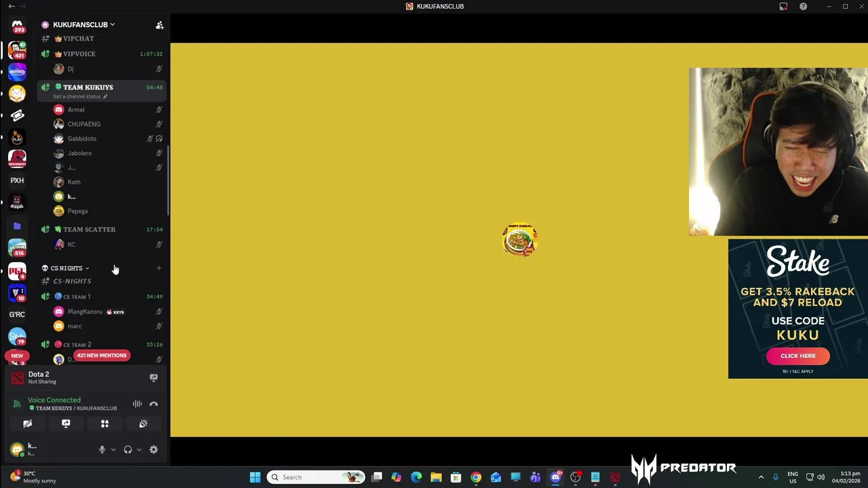Open the PLAY badge server icon
Screen dimensions: 868x488
pyautogui.click(x=17, y=138)
